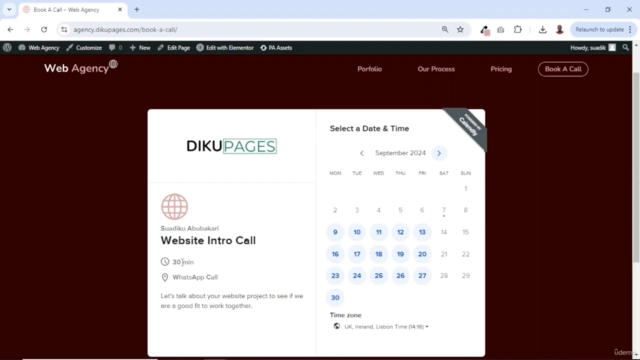Open the comments admin bar item
Screen dimensions: 640x360
tap(116, 48)
